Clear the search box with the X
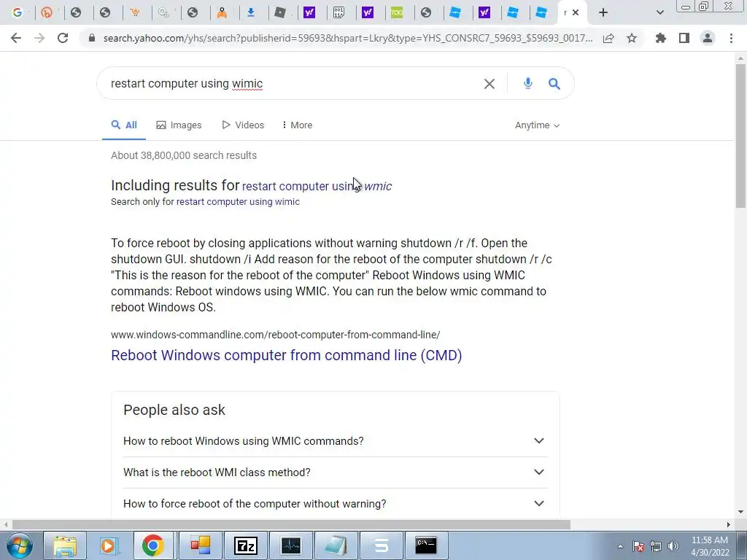Viewport: 747px width, 560px height. (x=489, y=84)
